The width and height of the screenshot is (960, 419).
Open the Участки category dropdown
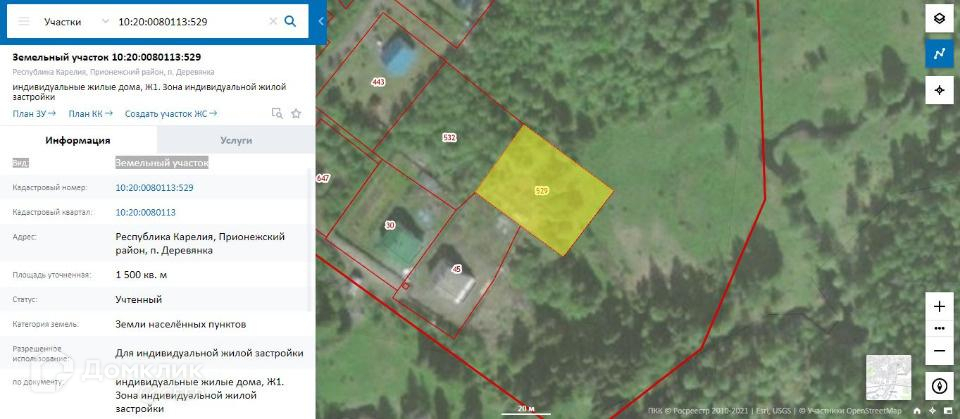click(x=77, y=21)
